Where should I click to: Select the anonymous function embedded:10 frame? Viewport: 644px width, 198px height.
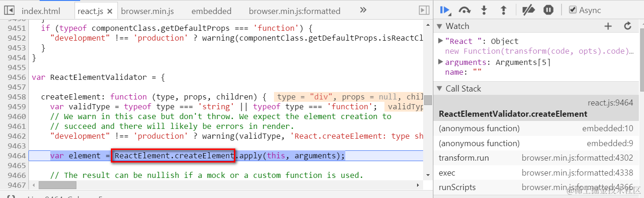(x=536, y=128)
